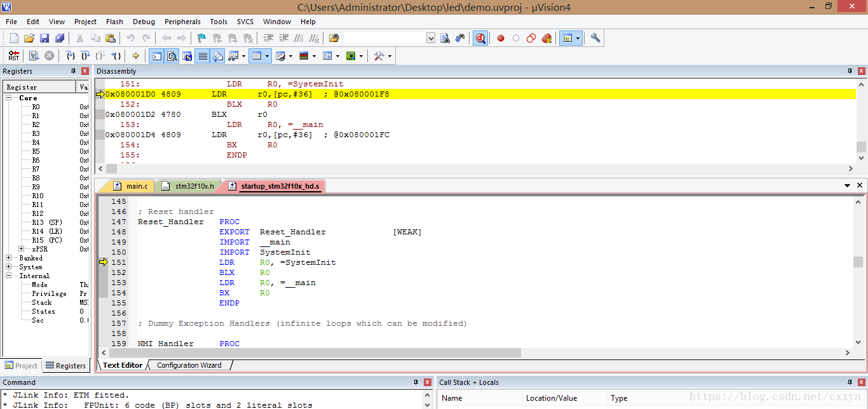This screenshot has width=868, height=409.
Task: Click Show Next Statement yellow arrow icon
Action: coord(135,56)
